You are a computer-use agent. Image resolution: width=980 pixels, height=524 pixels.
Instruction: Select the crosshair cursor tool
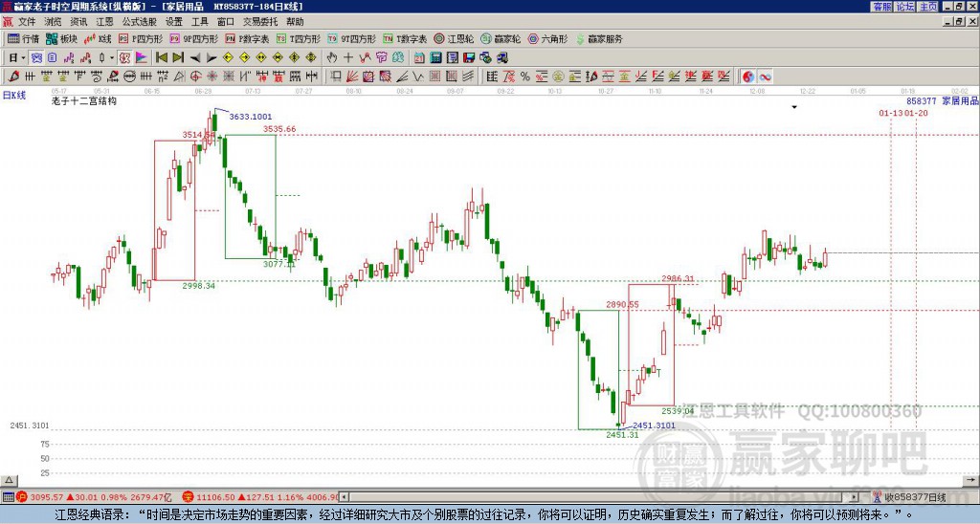tap(348, 58)
